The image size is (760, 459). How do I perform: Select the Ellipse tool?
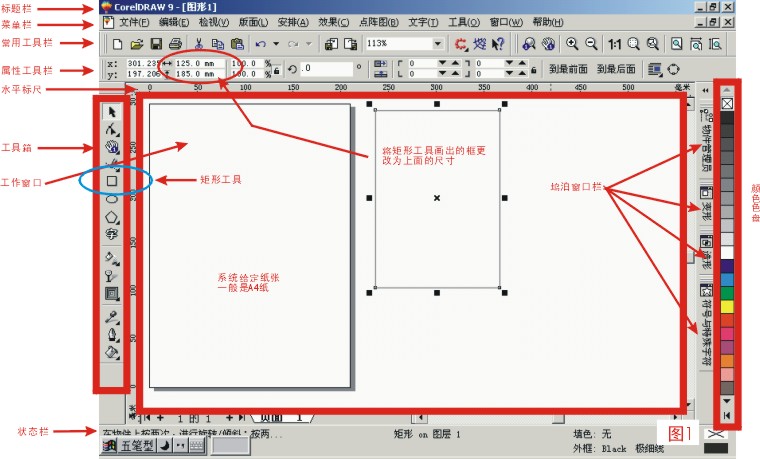(112, 199)
